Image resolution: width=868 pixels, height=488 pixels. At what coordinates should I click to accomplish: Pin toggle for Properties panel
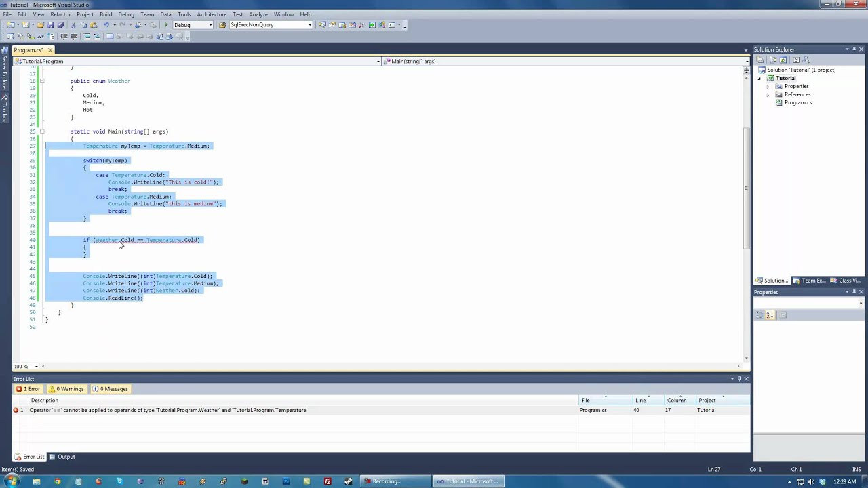tap(854, 292)
